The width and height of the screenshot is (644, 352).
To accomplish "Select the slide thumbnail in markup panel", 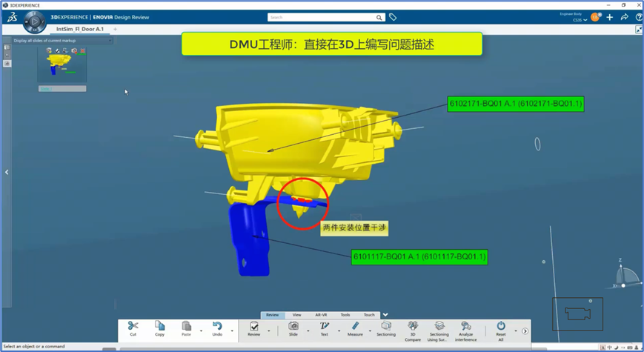I will click(62, 65).
